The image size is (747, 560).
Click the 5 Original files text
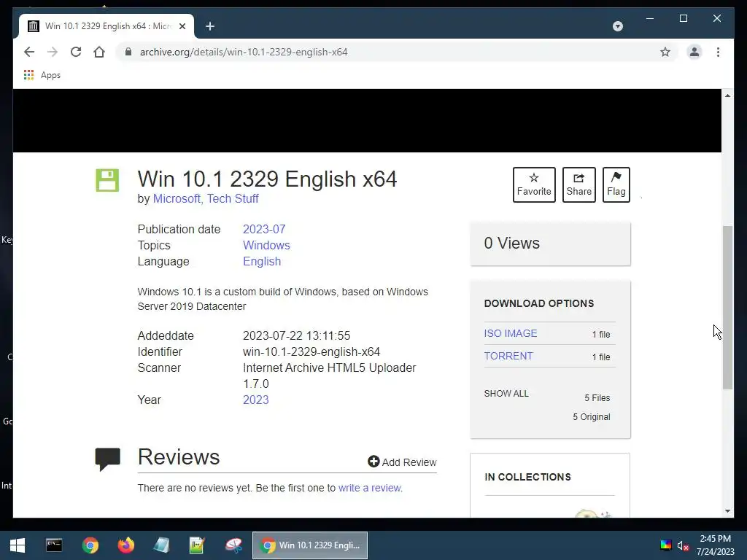[x=591, y=416]
